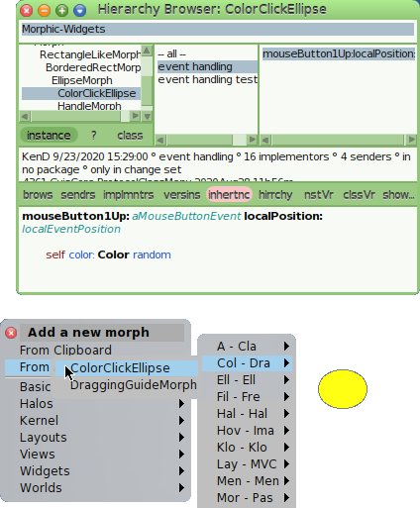420x508 pixels.
Task: Click the yellow ellipse morph
Action: coord(343,389)
